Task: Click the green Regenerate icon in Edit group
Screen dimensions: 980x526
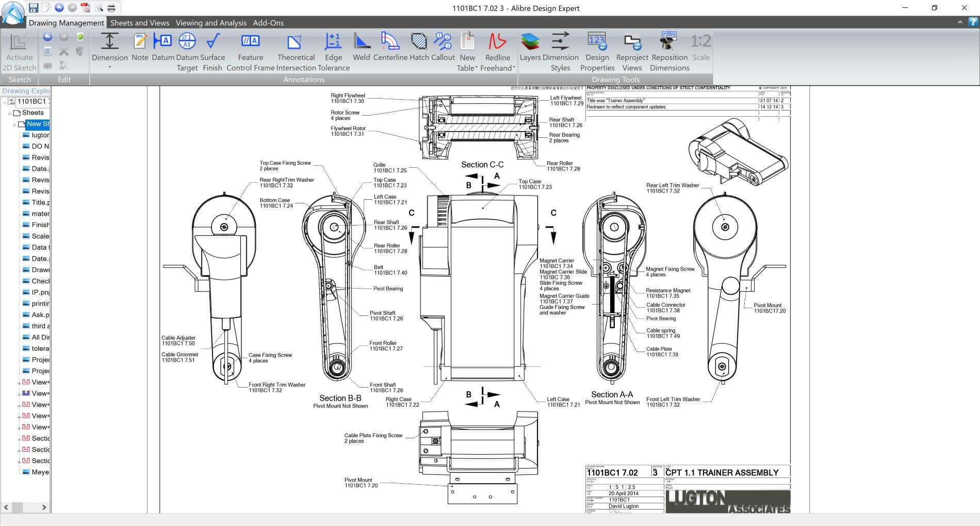Action: click(x=80, y=37)
